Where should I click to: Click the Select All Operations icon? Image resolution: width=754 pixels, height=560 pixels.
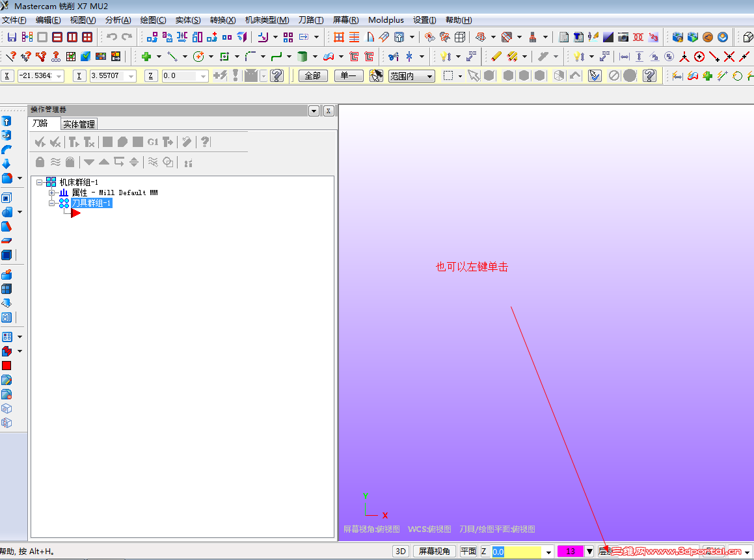coord(40,142)
